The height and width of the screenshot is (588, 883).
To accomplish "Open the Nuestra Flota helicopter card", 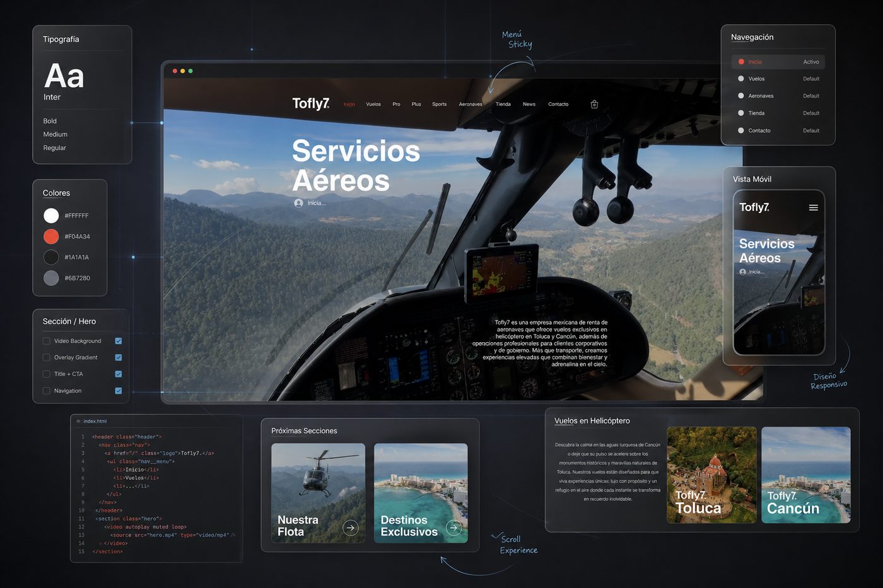I will [319, 493].
